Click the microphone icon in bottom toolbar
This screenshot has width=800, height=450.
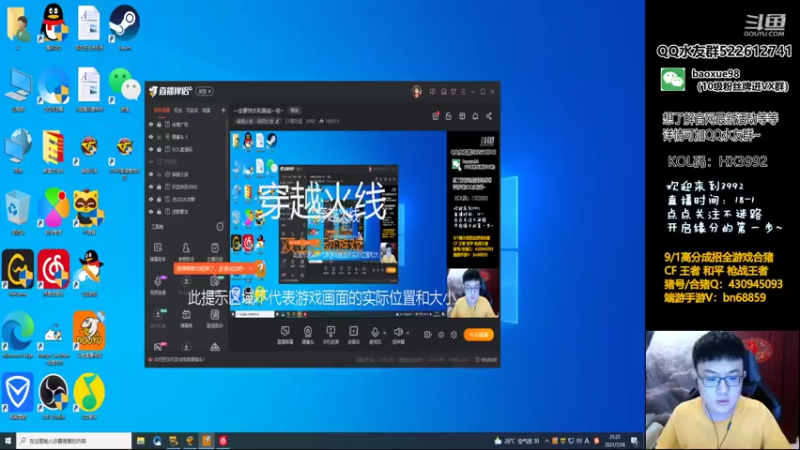[x=374, y=332]
